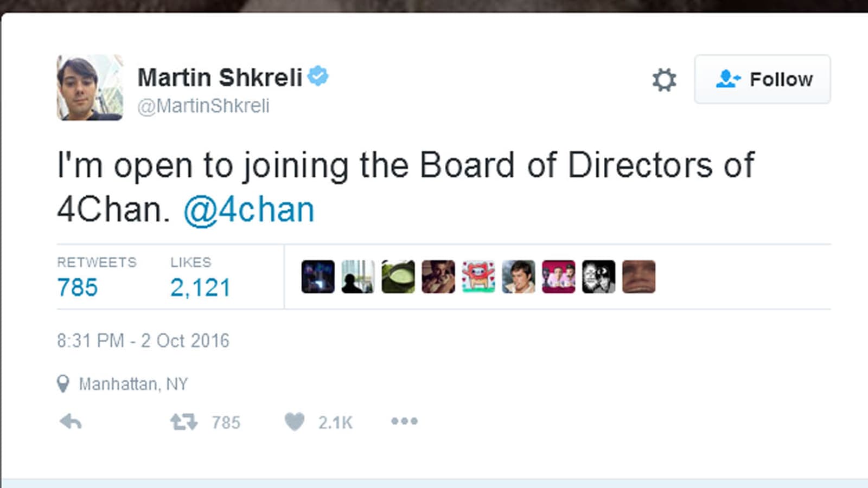Follow Martin Shkreli
The width and height of the screenshot is (868, 488).
pos(762,79)
